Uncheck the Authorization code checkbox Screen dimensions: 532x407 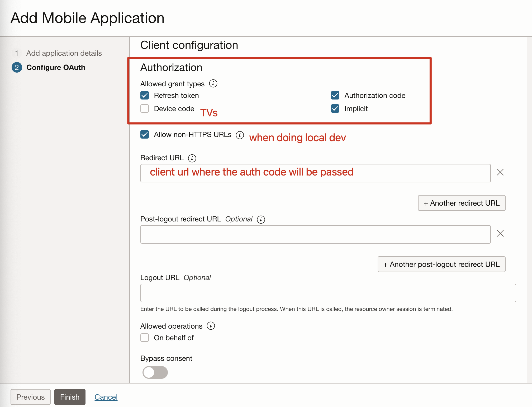point(335,96)
